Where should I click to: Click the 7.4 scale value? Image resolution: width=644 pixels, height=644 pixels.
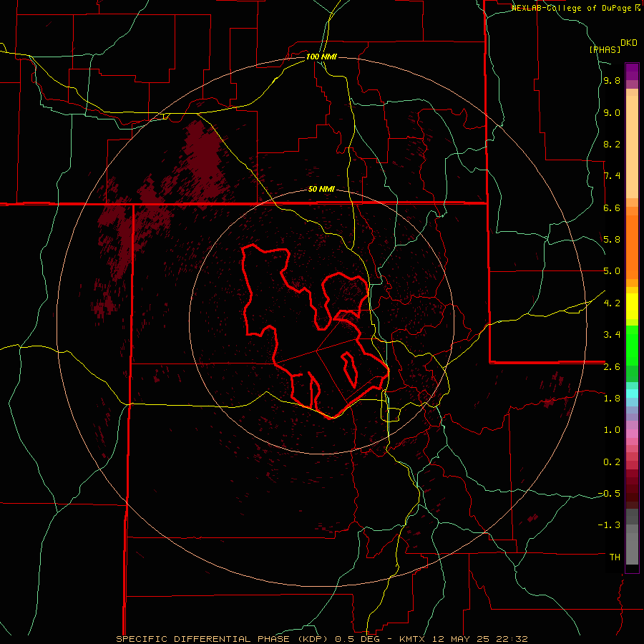(612, 176)
